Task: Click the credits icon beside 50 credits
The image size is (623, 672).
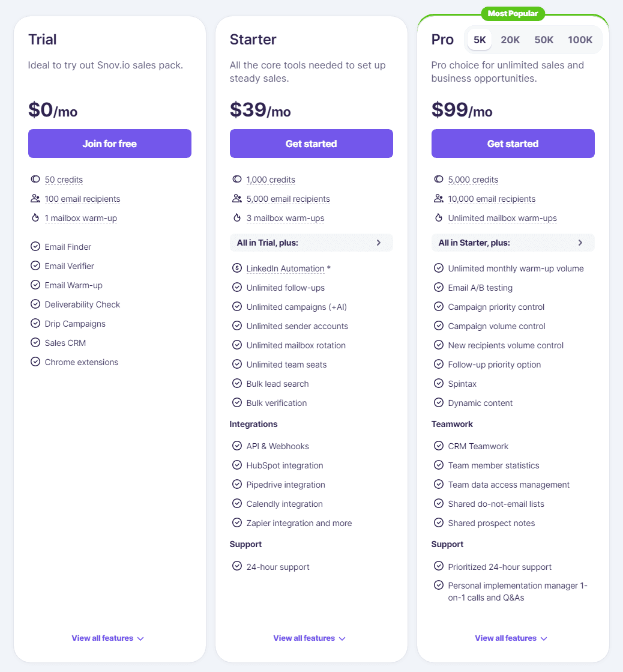Action: point(35,179)
